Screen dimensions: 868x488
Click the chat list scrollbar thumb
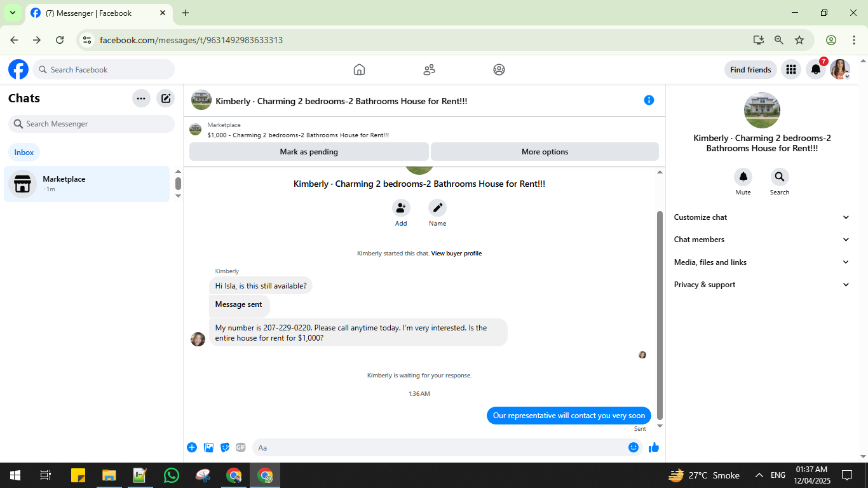pyautogui.click(x=178, y=184)
